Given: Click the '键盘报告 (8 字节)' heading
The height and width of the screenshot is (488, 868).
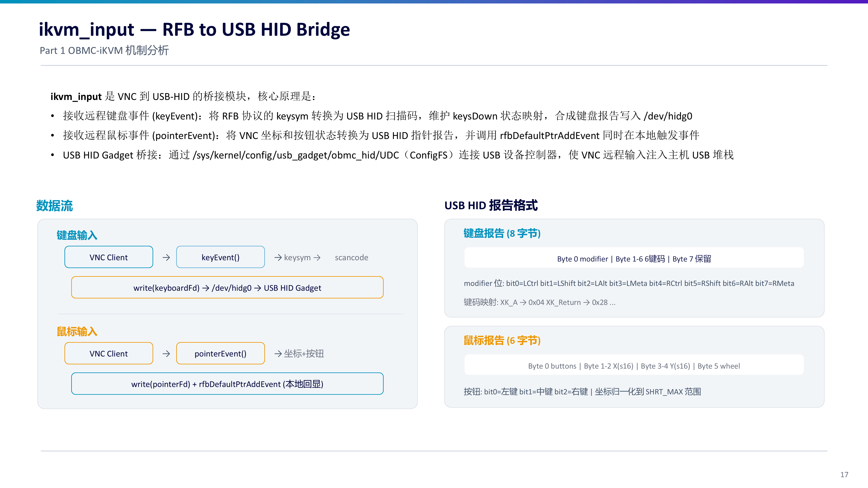Looking at the screenshot, I should (502, 233).
